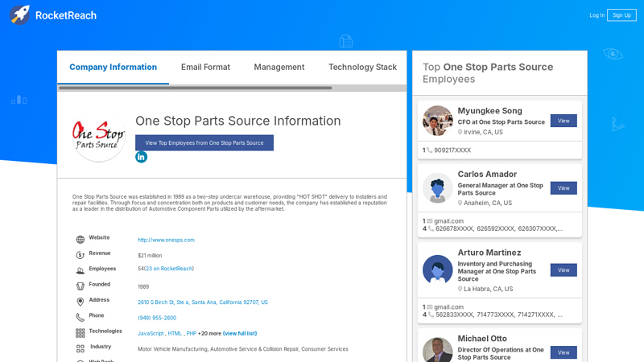Click the (949) 955-2600 phone link
Screen dimensions: 644x362
tap(157, 318)
